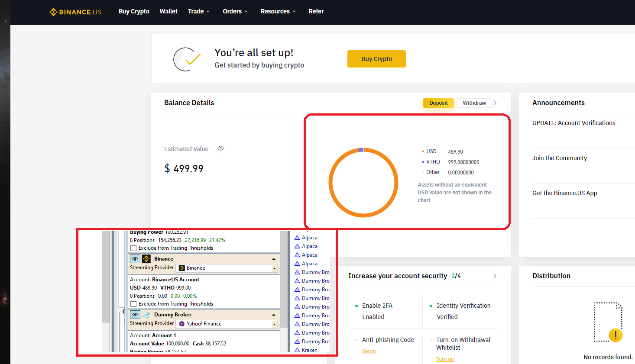635x364 pixels.
Task: Click the blue VTHO legend marker
Action: coord(423,162)
